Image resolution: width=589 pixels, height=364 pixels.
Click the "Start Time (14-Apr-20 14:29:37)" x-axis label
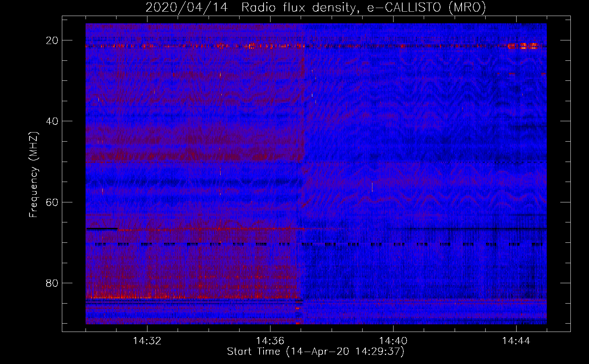point(316,352)
